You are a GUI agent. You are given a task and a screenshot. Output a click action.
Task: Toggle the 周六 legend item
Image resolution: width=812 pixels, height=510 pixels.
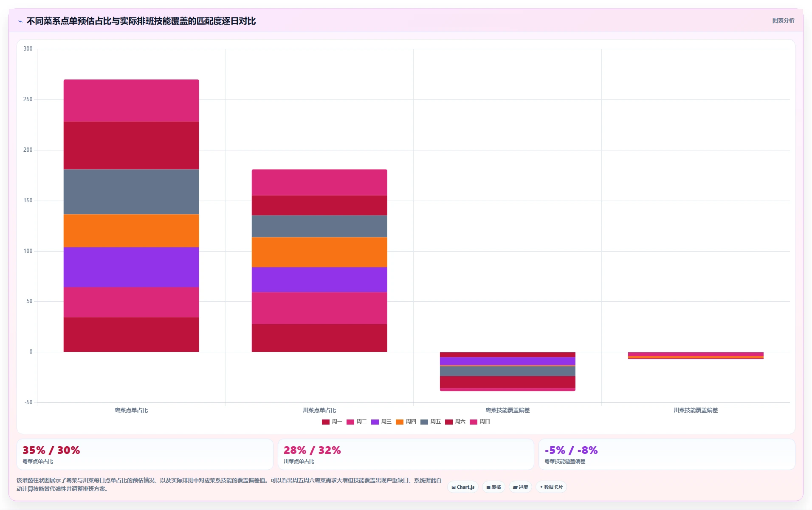tap(455, 422)
